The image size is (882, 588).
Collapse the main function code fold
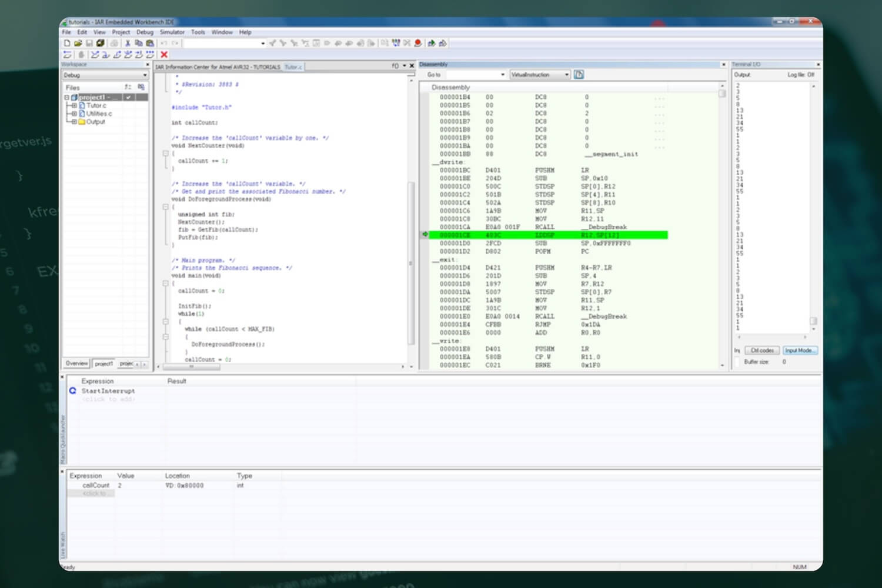point(166,283)
